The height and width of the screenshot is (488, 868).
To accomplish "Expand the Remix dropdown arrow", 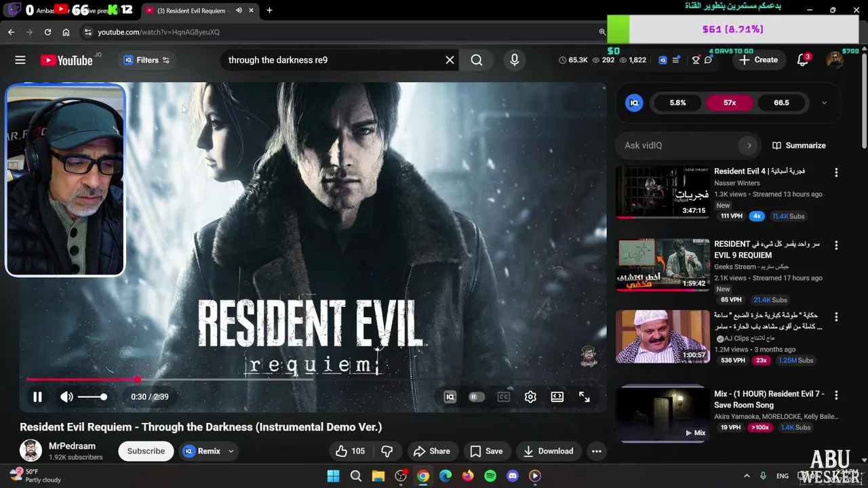I will pos(231,451).
